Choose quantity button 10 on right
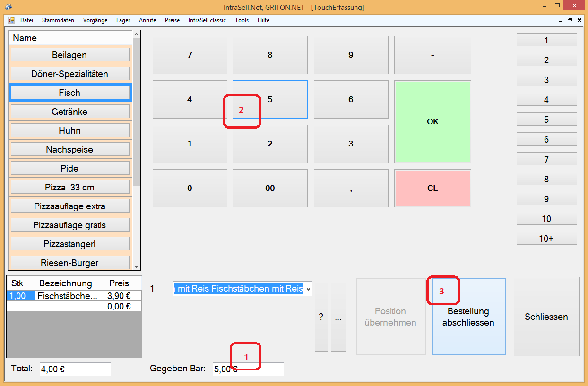Image resolution: width=588 pixels, height=386 pixels. (546, 218)
